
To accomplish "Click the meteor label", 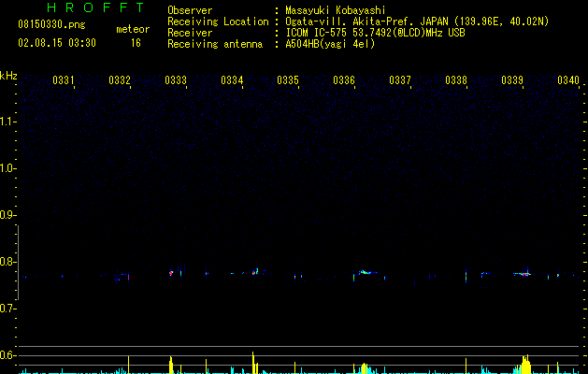I will click(x=133, y=29).
